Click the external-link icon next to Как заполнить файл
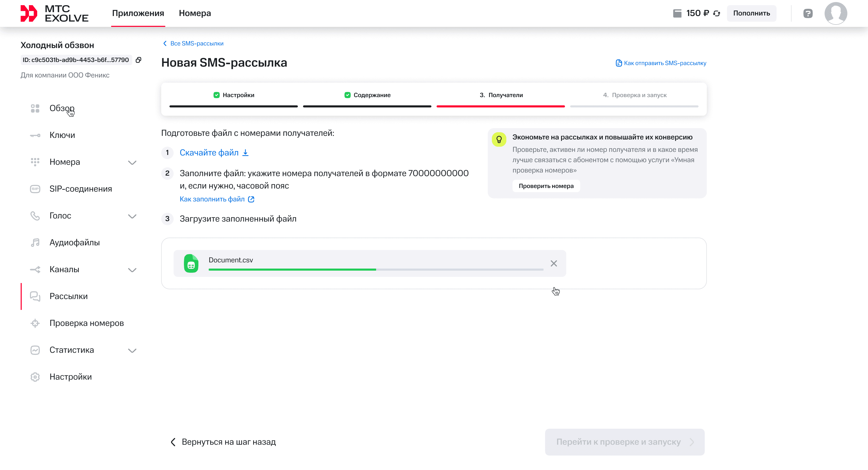868x470 pixels. click(x=251, y=199)
